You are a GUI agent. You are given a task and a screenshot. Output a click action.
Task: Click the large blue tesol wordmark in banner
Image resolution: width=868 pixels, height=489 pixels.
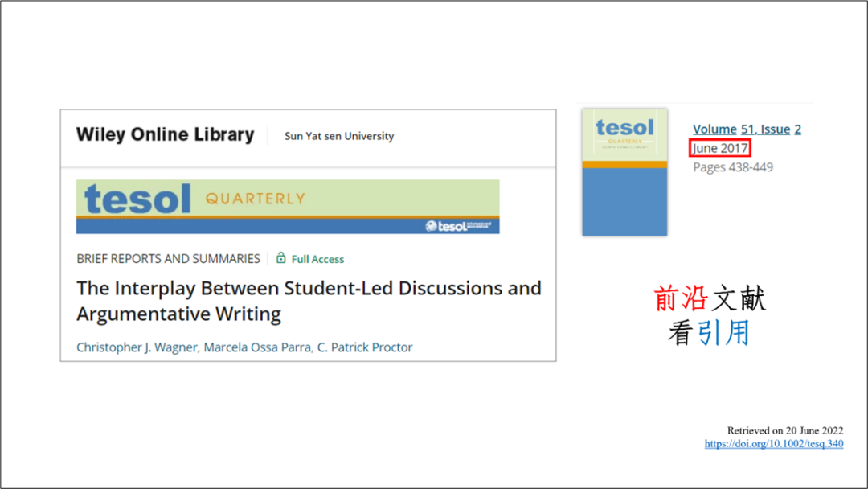pos(138,199)
